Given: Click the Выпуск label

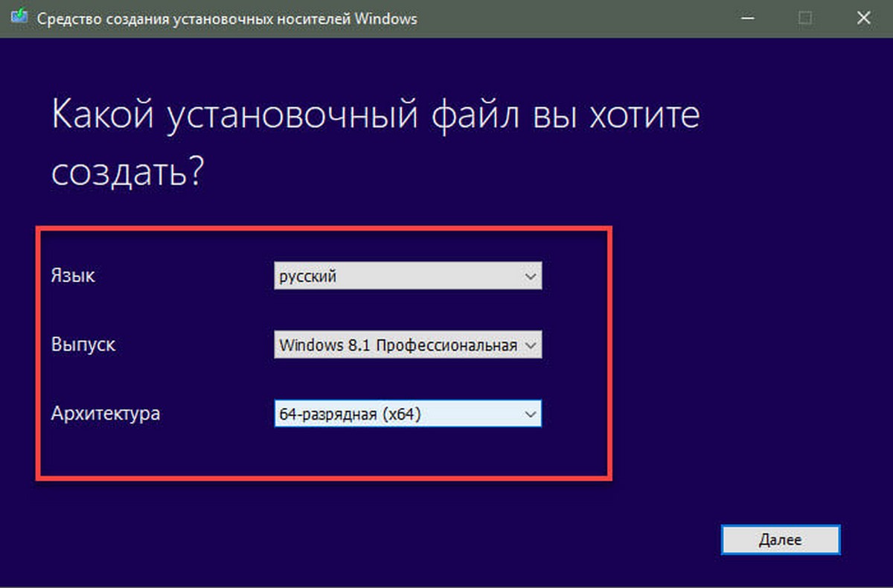Looking at the screenshot, I should click(83, 345).
